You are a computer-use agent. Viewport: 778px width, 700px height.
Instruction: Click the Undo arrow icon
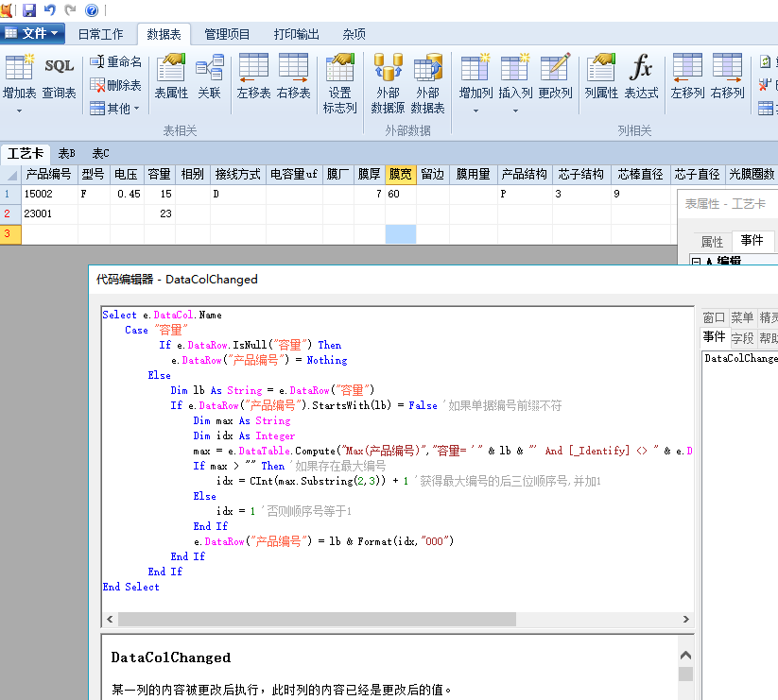point(49,9)
